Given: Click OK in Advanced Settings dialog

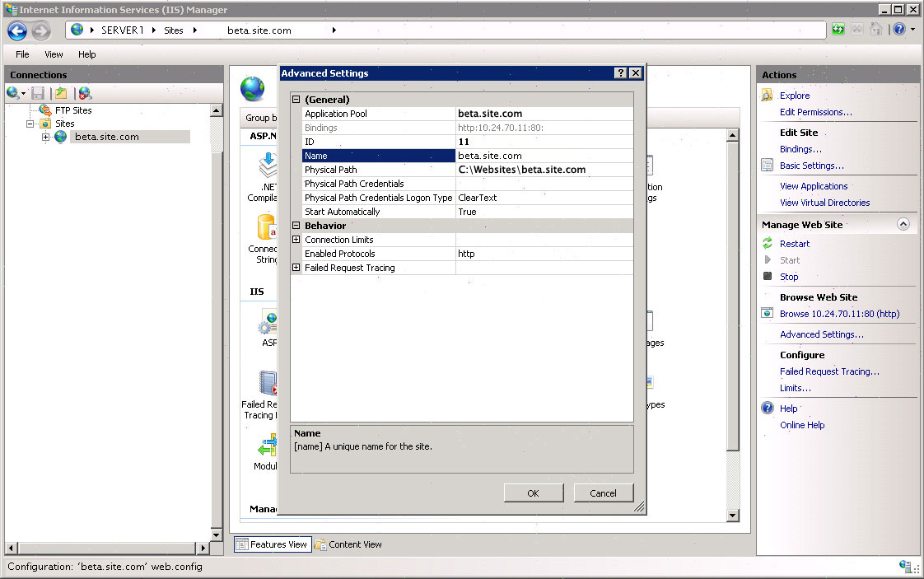Looking at the screenshot, I should pos(534,493).
